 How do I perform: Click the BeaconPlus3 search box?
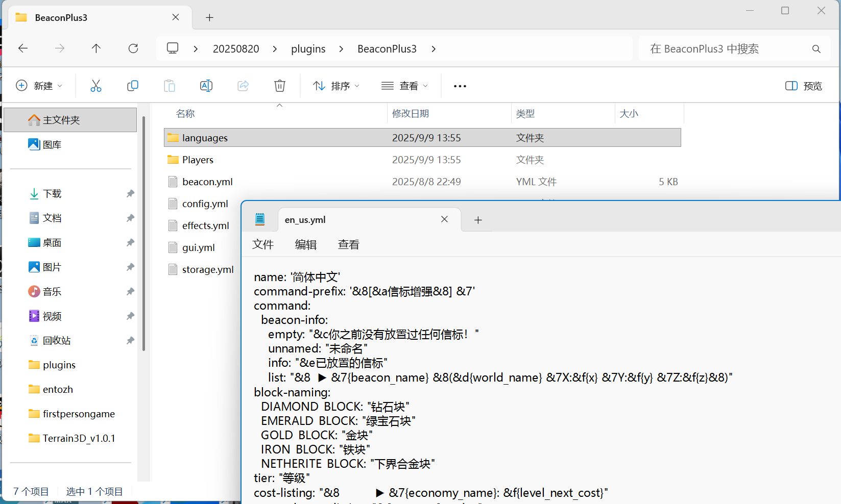point(725,49)
